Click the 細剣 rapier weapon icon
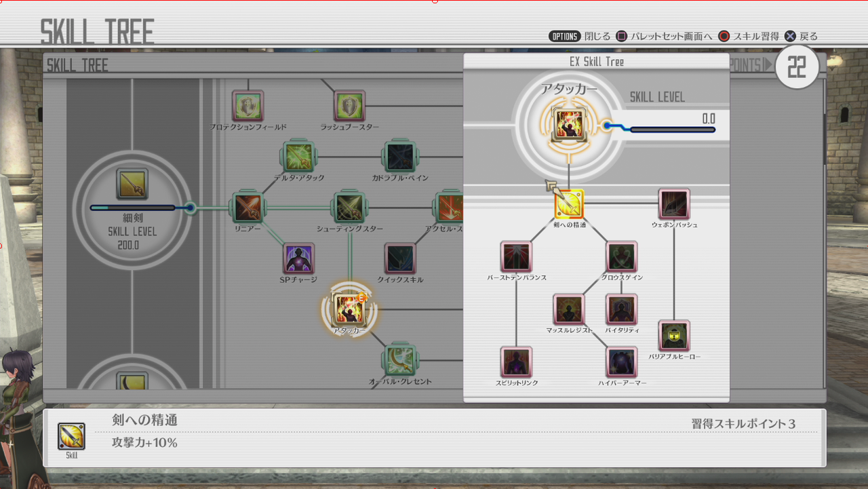The image size is (868, 489). 132,184
